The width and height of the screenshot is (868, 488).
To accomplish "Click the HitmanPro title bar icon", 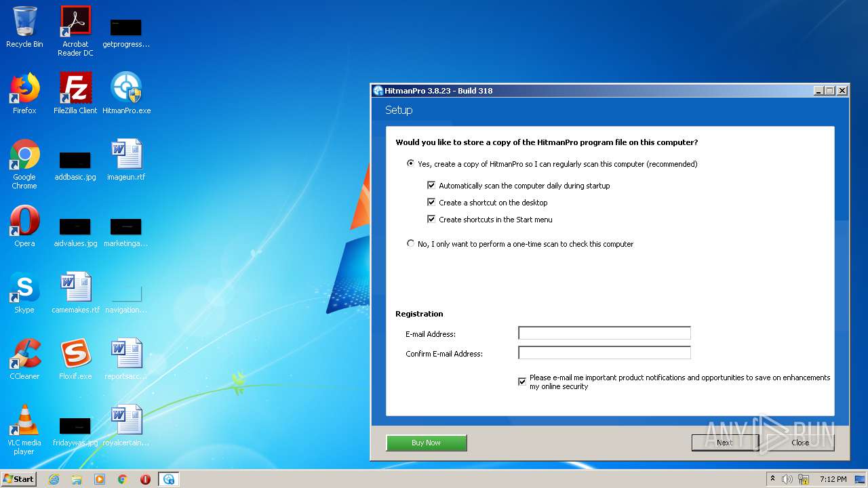I will point(378,91).
